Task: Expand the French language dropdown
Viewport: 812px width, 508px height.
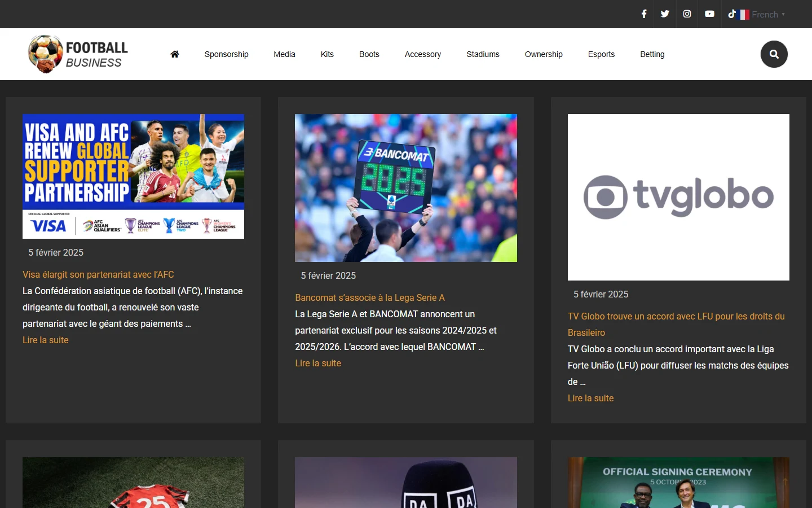Action: coord(762,15)
